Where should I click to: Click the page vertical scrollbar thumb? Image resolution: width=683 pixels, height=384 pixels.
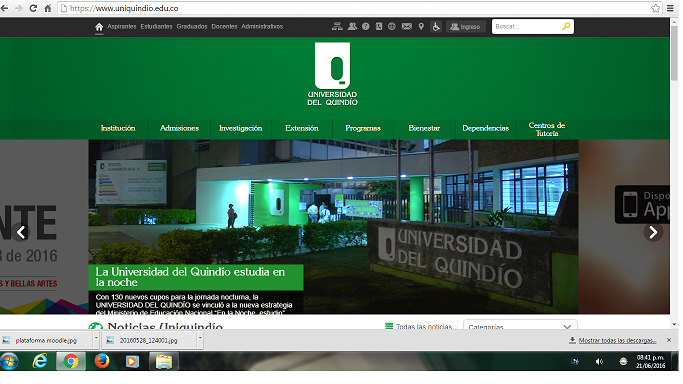(675, 52)
